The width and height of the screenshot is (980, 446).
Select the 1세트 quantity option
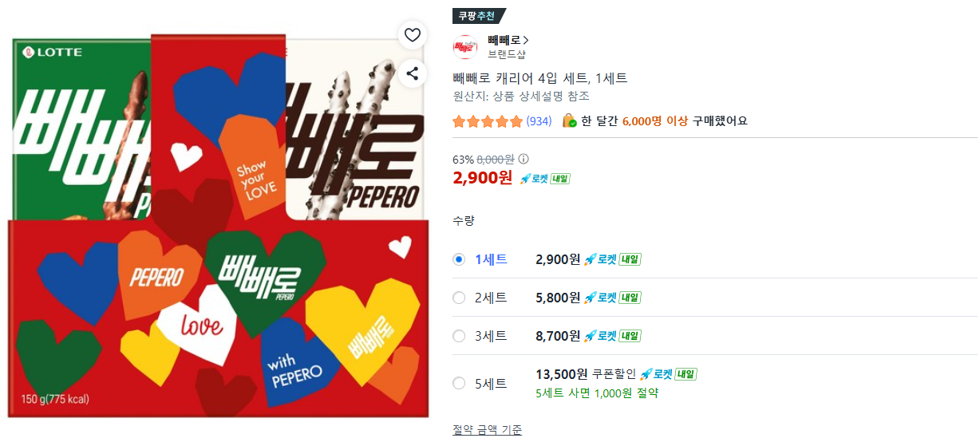point(715,259)
